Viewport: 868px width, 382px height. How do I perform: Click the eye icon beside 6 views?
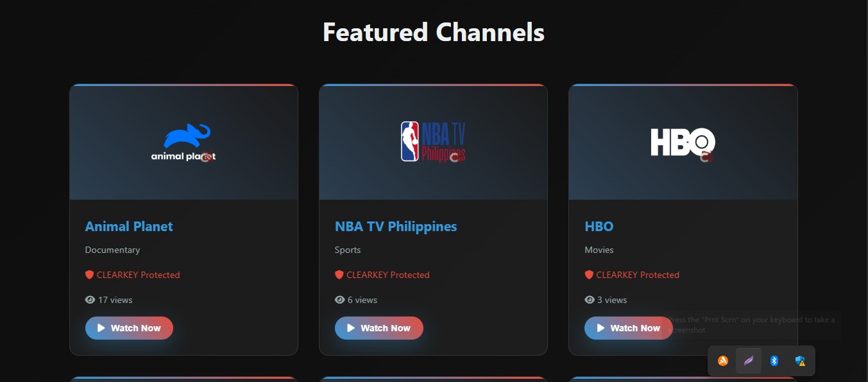pyautogui.click(x=339, y=300)
